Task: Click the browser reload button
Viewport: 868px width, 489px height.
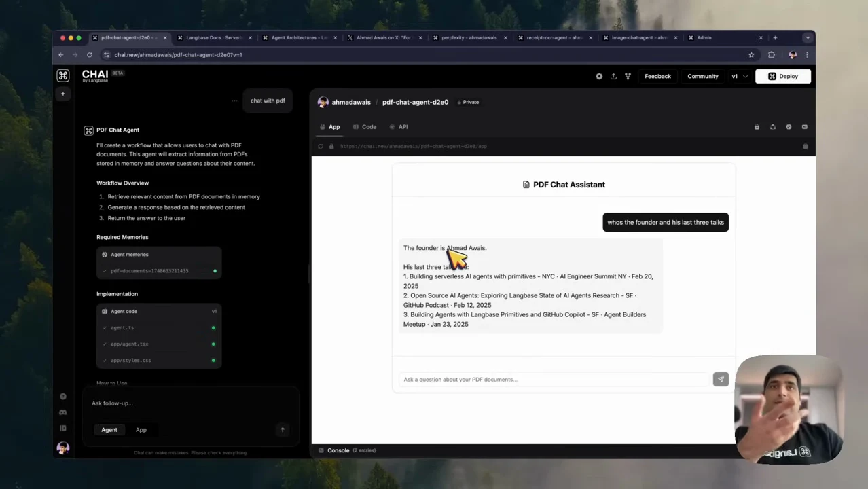Action: click(x=89, y=55)
